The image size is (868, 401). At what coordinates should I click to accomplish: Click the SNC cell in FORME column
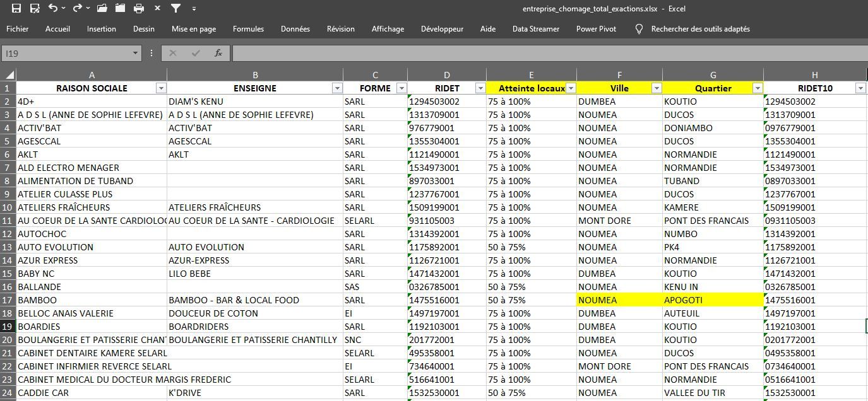click(x=375, y=340)
